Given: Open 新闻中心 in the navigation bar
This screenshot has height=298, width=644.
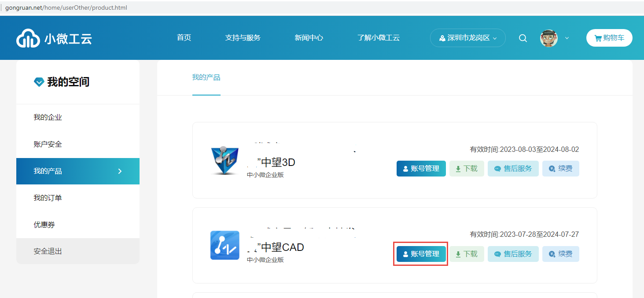Looking at the screenshot, I should (x=309, y=38).
